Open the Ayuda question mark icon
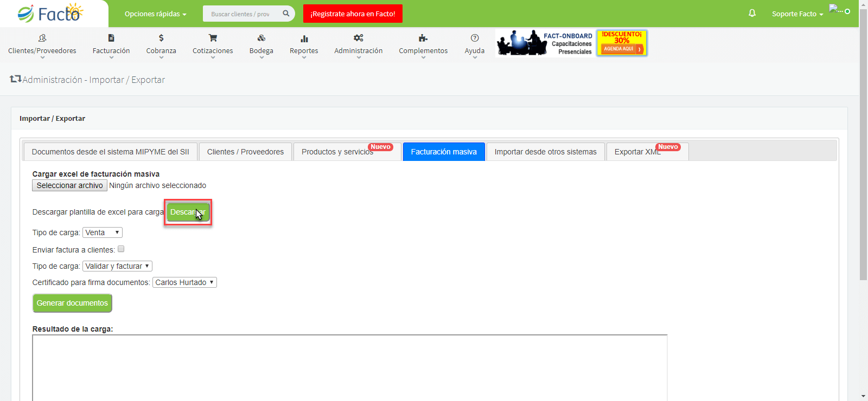The width and height of the screenshot is (868, 401). [475, 38]
